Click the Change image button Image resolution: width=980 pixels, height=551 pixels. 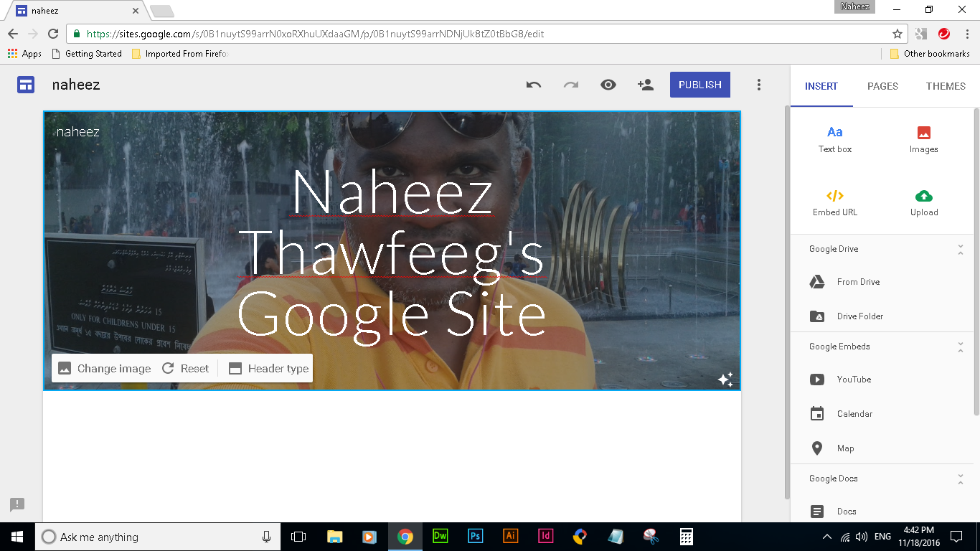tap(105, 368)
